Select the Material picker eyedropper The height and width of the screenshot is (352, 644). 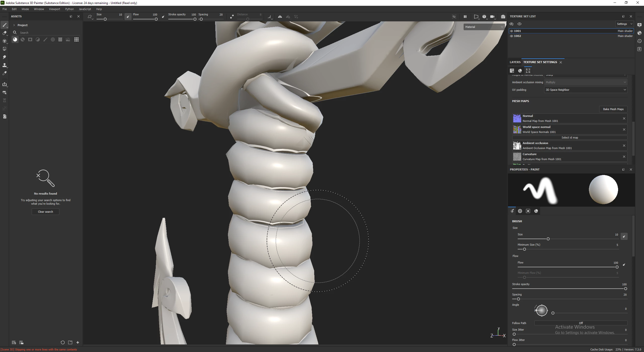point(4,73)
